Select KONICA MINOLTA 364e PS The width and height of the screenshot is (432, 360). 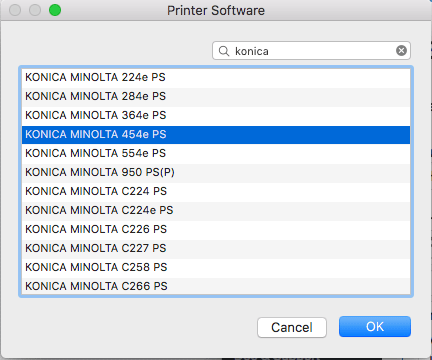[x=216, y=115]
